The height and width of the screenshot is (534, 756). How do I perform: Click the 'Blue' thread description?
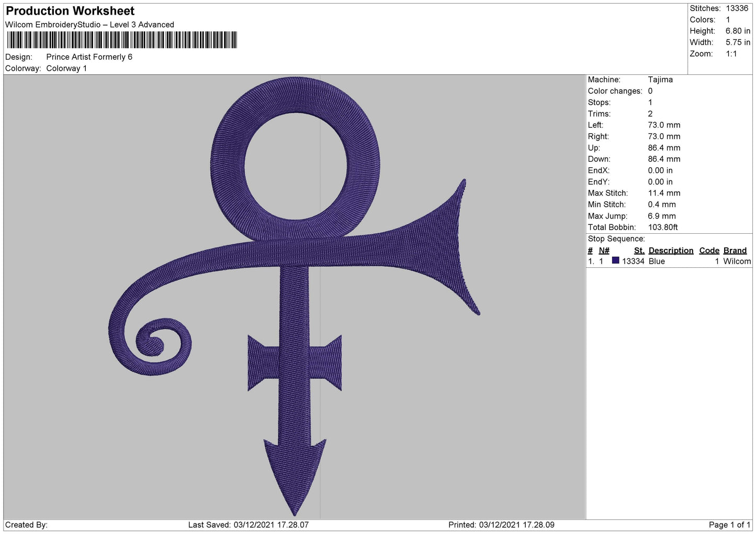pyautogui.click(x=657, y=262)
